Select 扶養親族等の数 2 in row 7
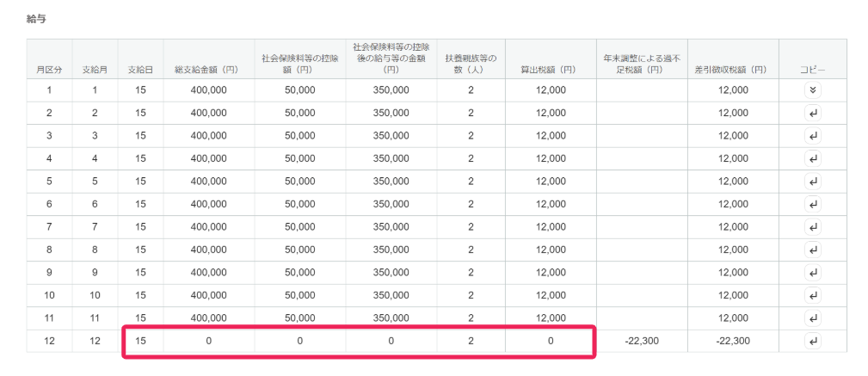The width and height of the screenshot is (868, 376). click(x=471, y=227)
